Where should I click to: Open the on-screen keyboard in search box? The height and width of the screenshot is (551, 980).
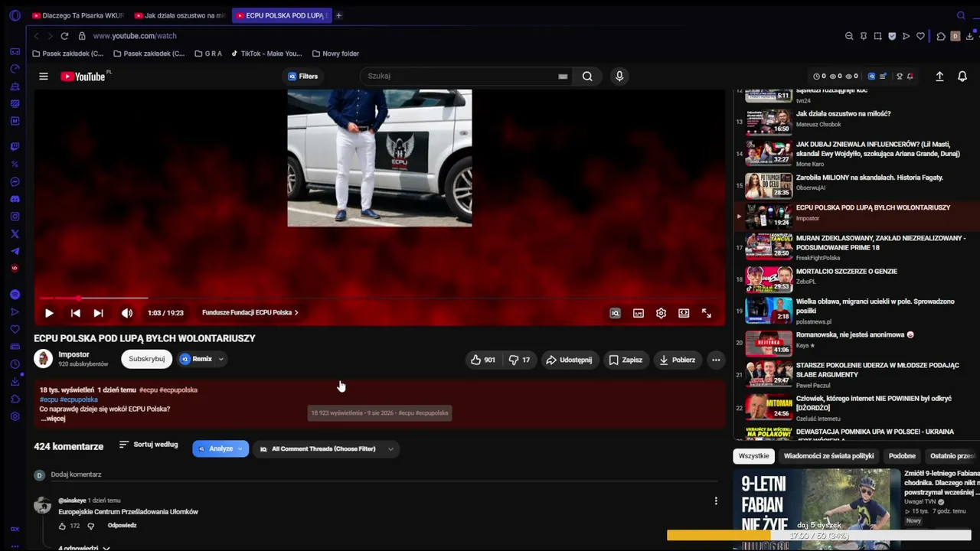[563, 77]
